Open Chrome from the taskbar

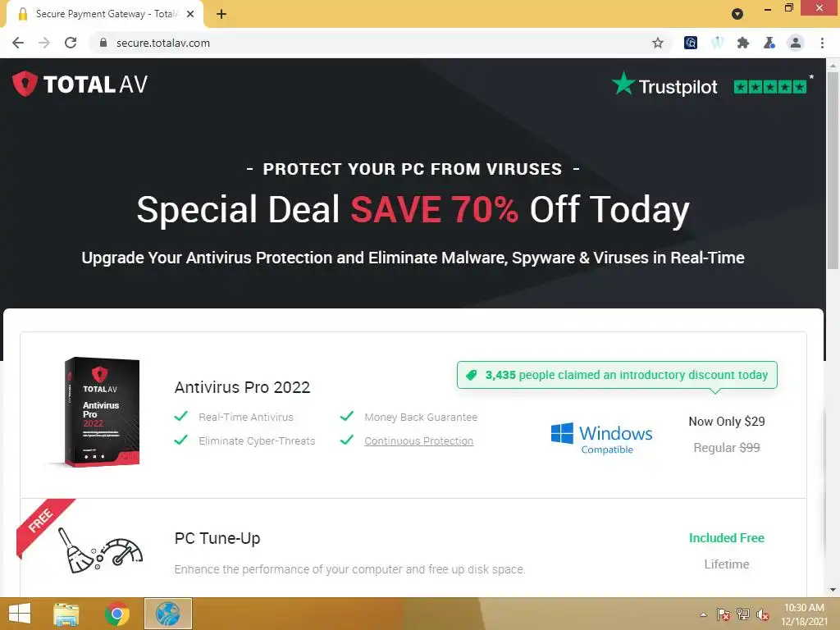(x=116, y=614)
